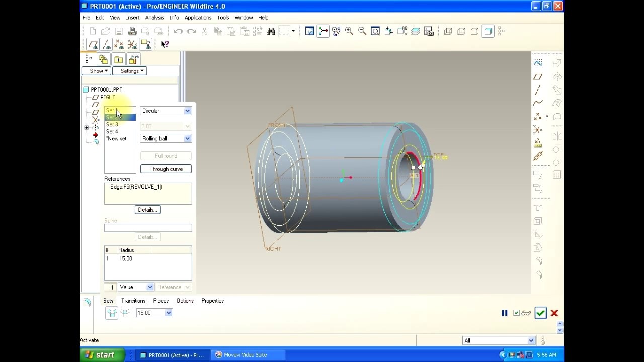Select Set 2 in the sets list

tap(120, 117)
